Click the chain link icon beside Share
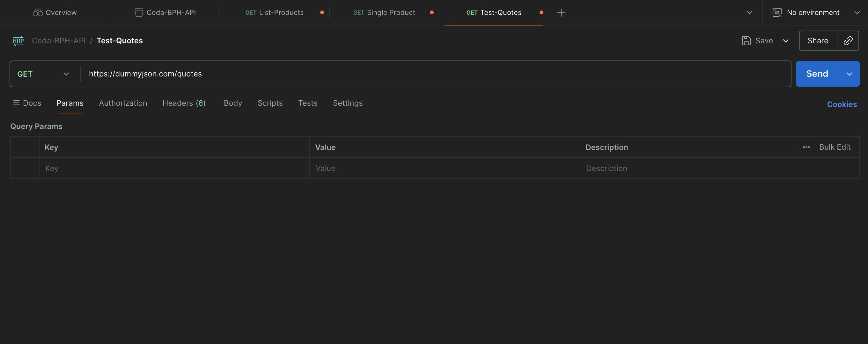This screenshot has height=344, width=868. coord(848,41)
